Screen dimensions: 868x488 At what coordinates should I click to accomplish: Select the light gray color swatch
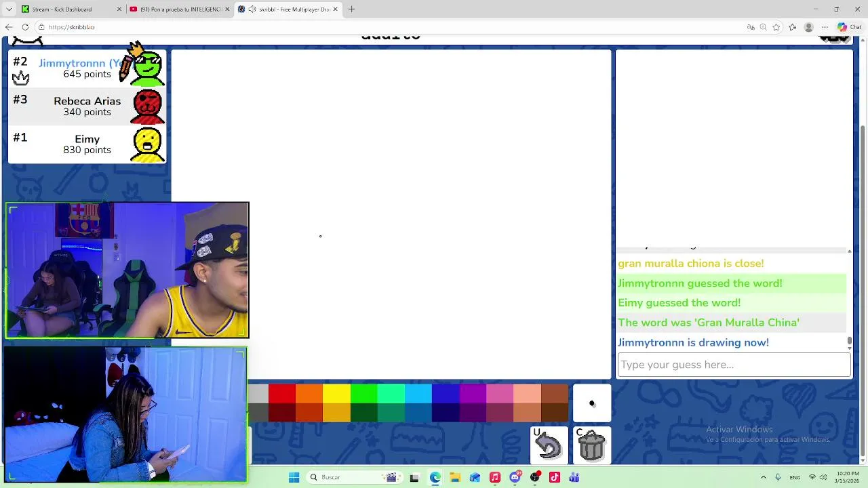pos(258,394)
